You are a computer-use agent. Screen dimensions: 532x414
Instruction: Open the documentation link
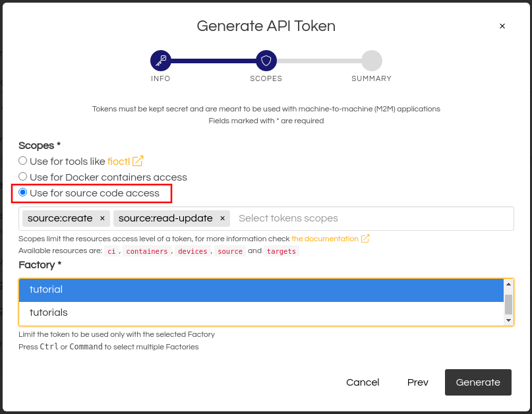click(324, 239)
